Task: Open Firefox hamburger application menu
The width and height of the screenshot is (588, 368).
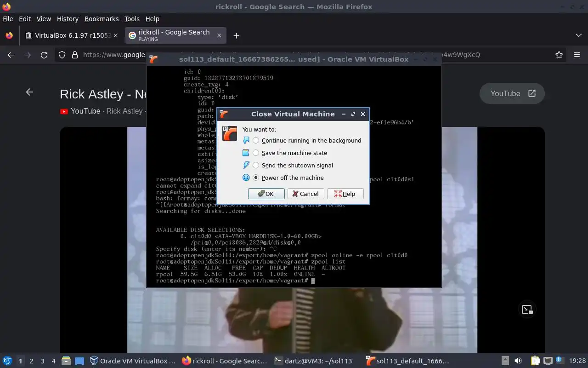Action: tap(577, 55)
